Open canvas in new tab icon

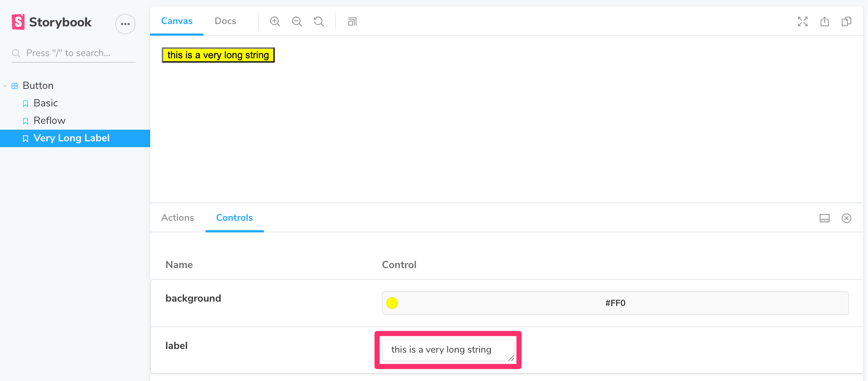coord(824,21)
